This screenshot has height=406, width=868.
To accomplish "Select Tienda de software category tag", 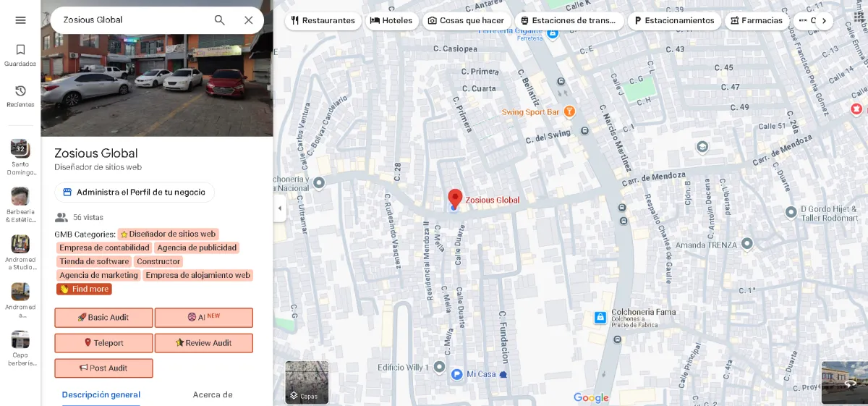I will [94, 262].
